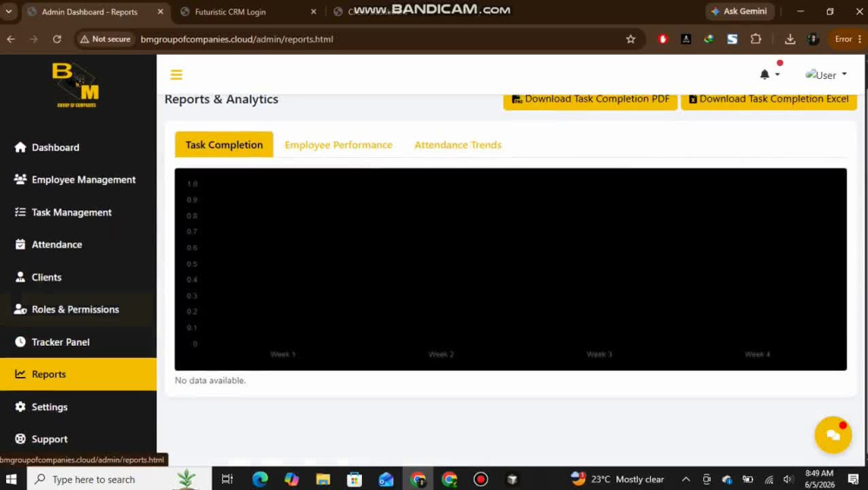868x490 pixels.
Task: Click the volume icon in system tray
Action: [789, 479]
